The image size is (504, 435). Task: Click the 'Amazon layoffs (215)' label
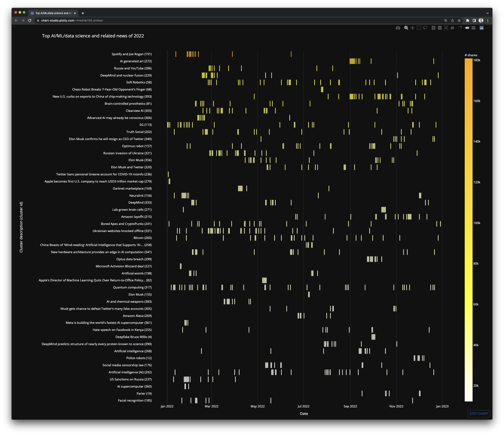(136, 217)
